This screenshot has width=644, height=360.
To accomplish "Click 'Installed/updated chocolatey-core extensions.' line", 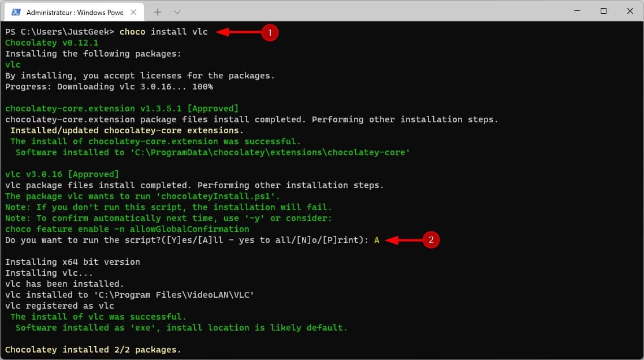I will (x=127, y=130).
